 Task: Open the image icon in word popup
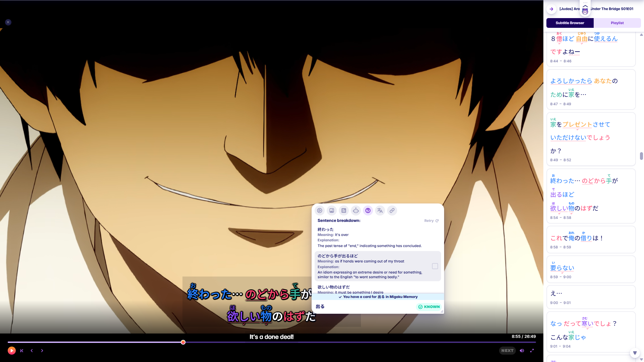coord(332,210)
